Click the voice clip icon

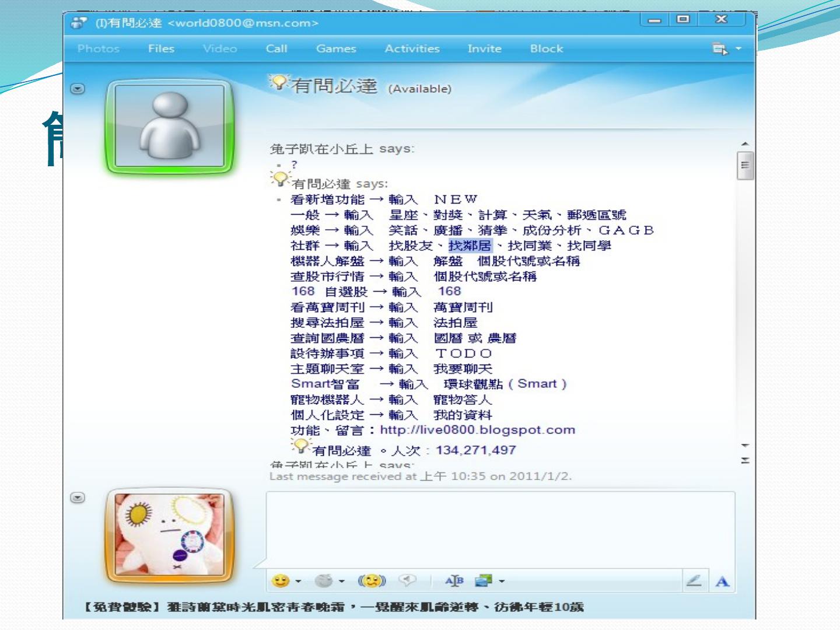[x=407, y=580]
